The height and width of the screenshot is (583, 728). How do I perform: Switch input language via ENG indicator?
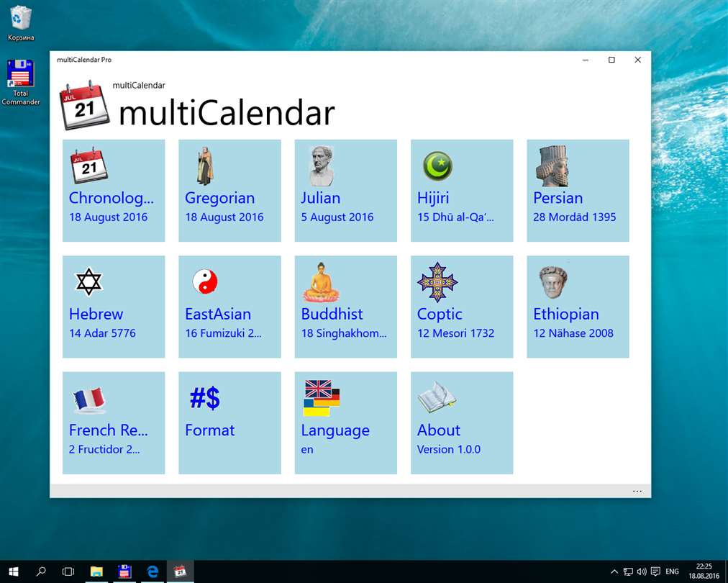click(x=673, y=571)
